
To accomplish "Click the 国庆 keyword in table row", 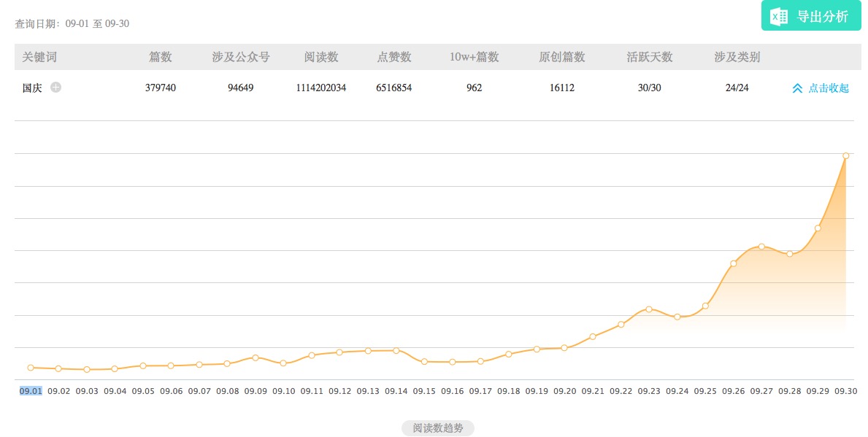I will point(32,88).
